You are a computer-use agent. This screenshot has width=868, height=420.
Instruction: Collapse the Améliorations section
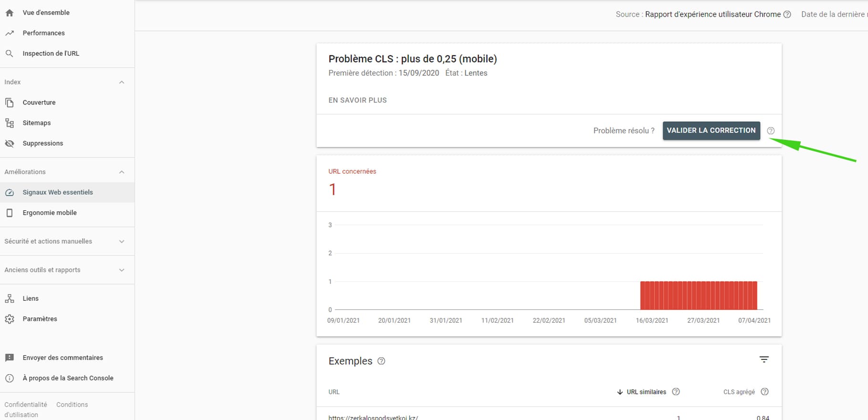(x=122, y=172)
